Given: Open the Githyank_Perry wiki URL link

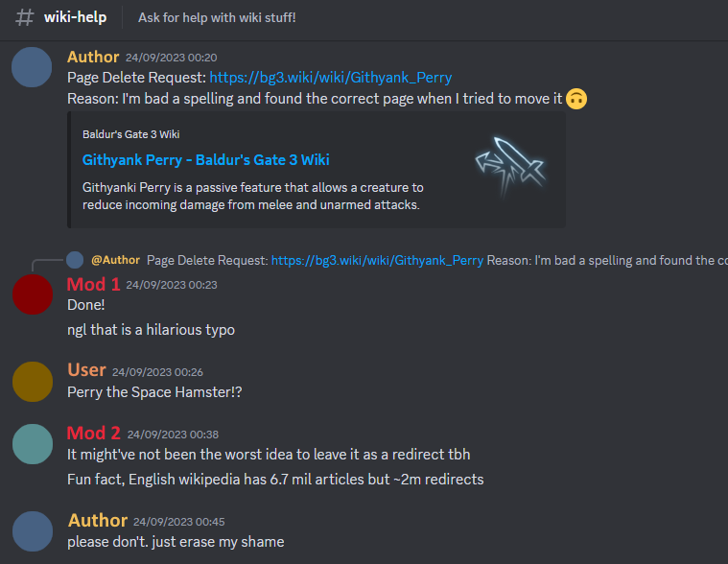Looking at the screenshot, I should click(x=331, y=78).
